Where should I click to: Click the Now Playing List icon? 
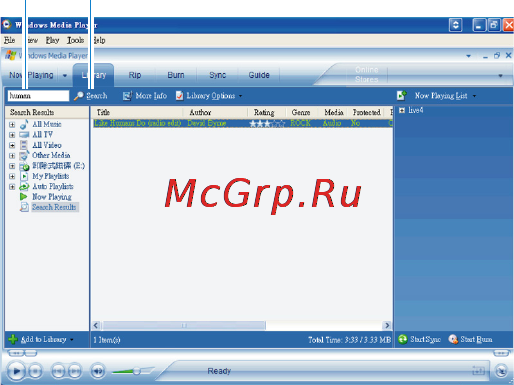pos(402,96)
